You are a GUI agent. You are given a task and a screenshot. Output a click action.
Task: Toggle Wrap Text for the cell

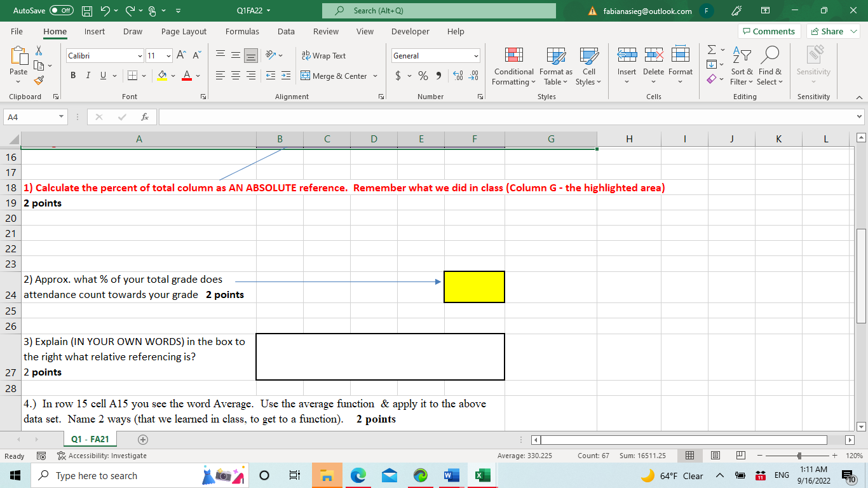(323, 56)
